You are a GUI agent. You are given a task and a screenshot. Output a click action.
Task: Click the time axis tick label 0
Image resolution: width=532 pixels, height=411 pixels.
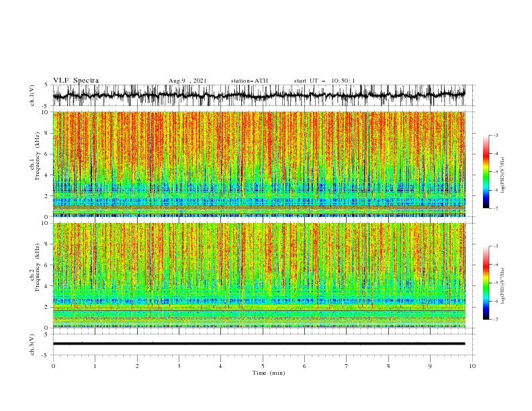point(53,366)
